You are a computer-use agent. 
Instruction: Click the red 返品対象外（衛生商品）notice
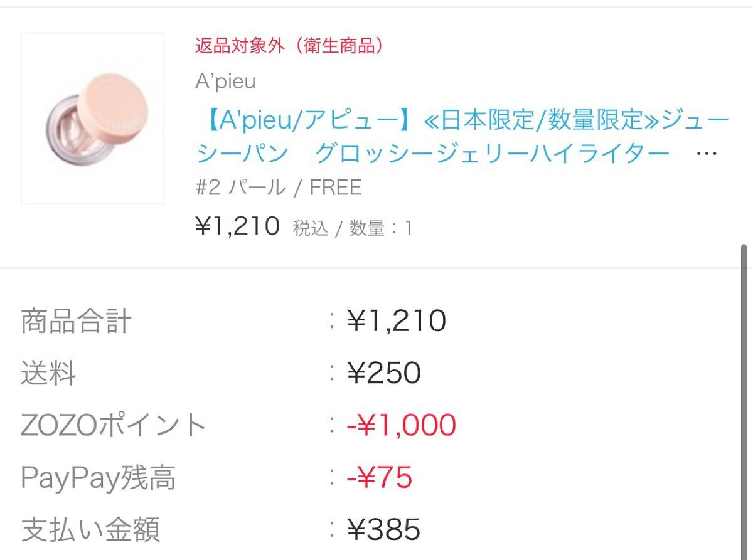[289, 46]
